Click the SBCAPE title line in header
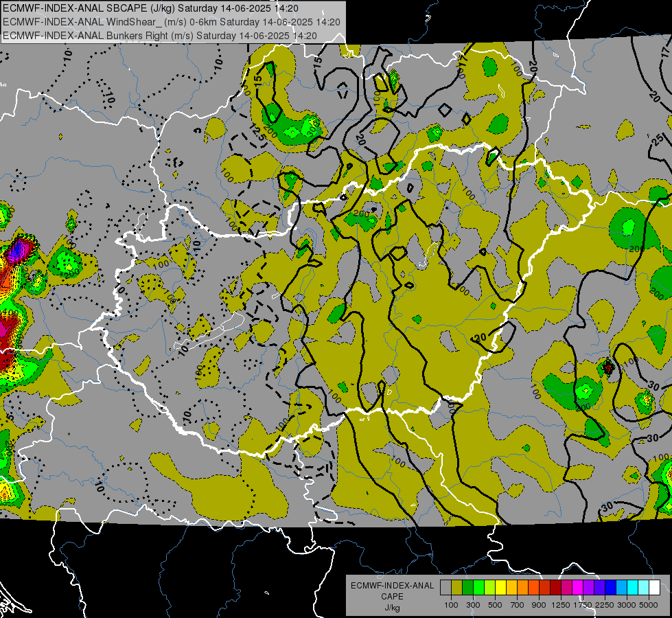 [150, 8]
